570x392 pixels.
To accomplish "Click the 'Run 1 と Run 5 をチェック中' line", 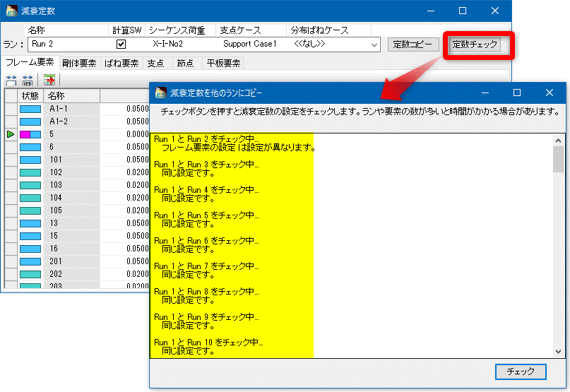I will [206, 215].
